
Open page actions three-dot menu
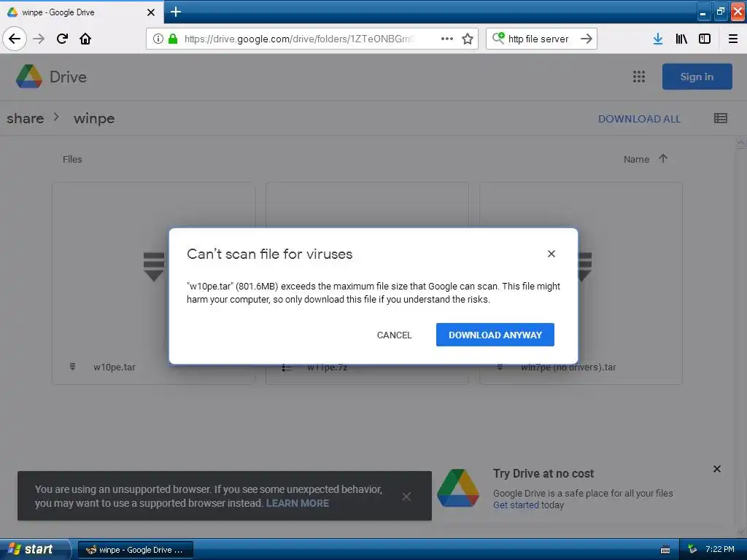[x=447, y=39]
